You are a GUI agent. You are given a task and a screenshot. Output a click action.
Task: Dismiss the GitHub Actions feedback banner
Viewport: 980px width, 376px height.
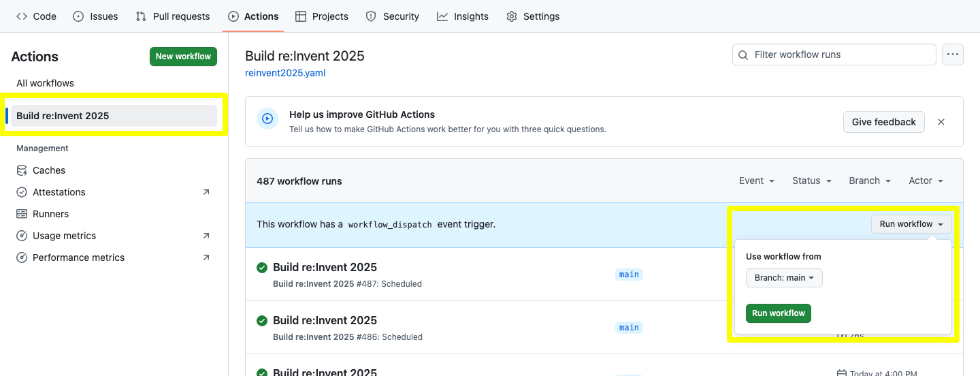[941, 122]
